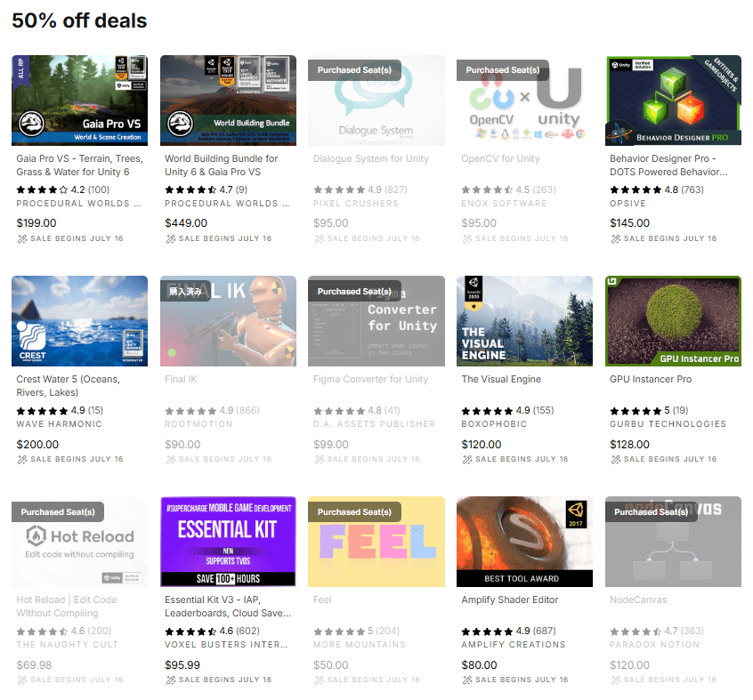The image size is (753, 700).
Task: Click 'Essential Kit V3 - IAP, Leaderboards' title
Action: [x=228, y=607]
